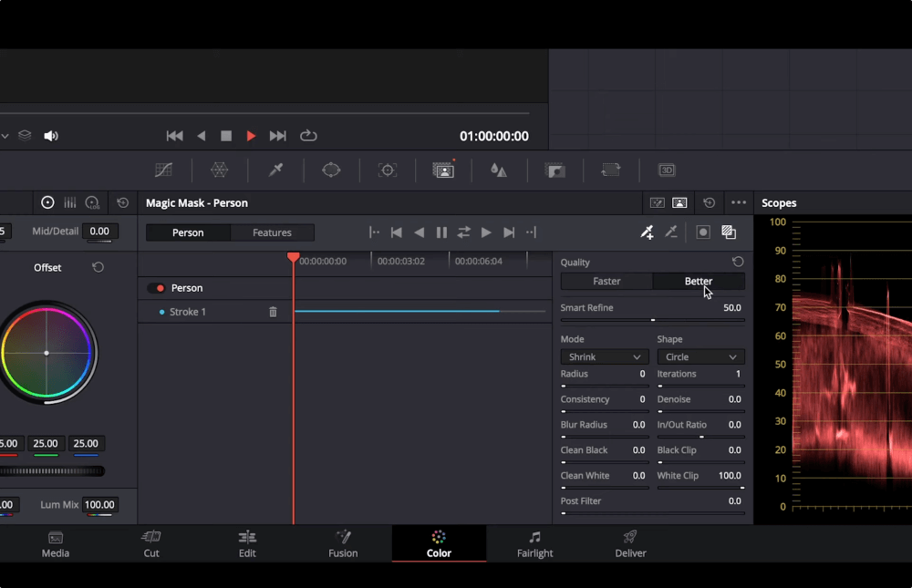Switch to the Person tab
The image size is (912, 588).
188,232
